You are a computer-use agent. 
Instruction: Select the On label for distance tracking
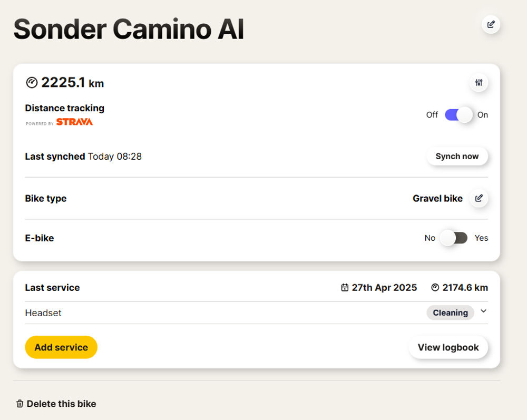tap(483, 115)
